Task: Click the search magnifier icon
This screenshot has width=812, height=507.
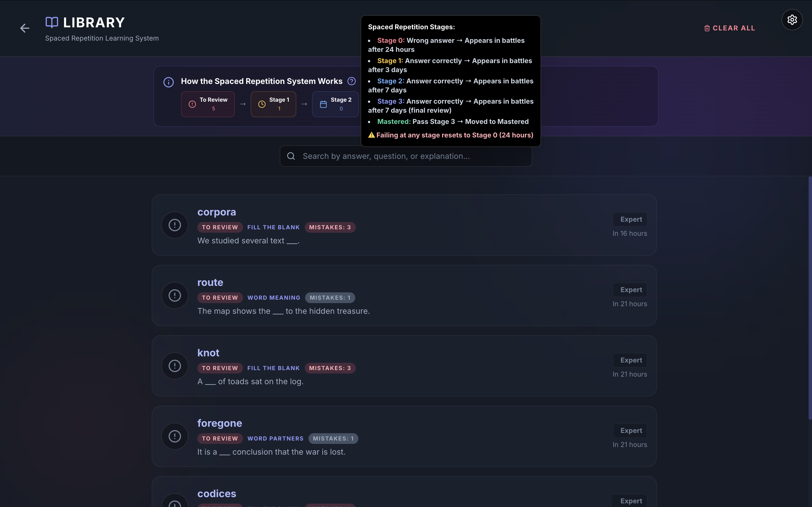Action: pos(291,156)
